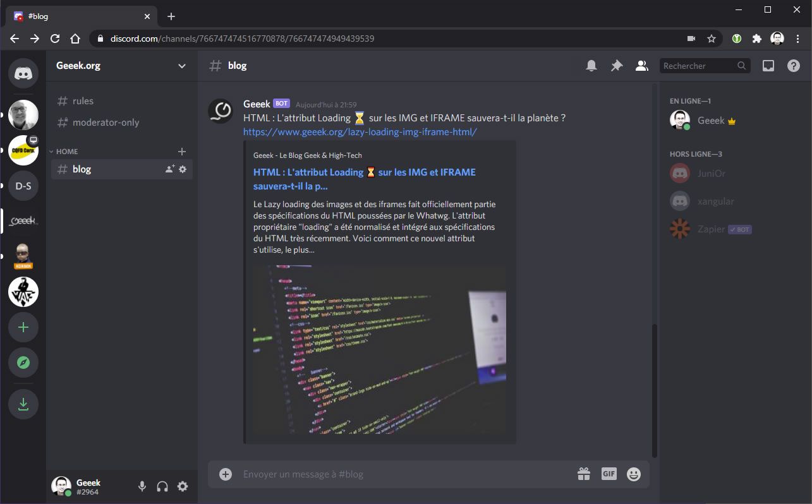The height and width of the screenshot is (504, 812).
Task: Open the geeek.org lazy-loading article link
Action: (x=360, y=132)
